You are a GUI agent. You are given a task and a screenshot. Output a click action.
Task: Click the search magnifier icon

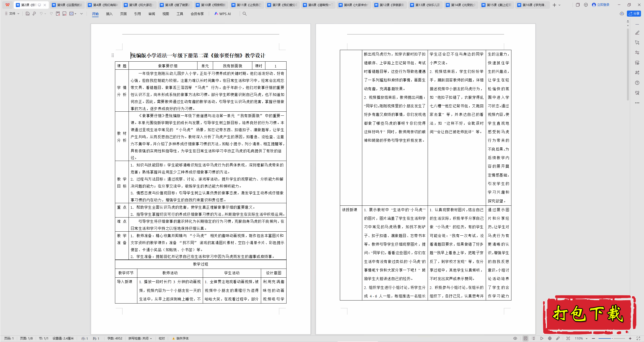coord(245,14)
